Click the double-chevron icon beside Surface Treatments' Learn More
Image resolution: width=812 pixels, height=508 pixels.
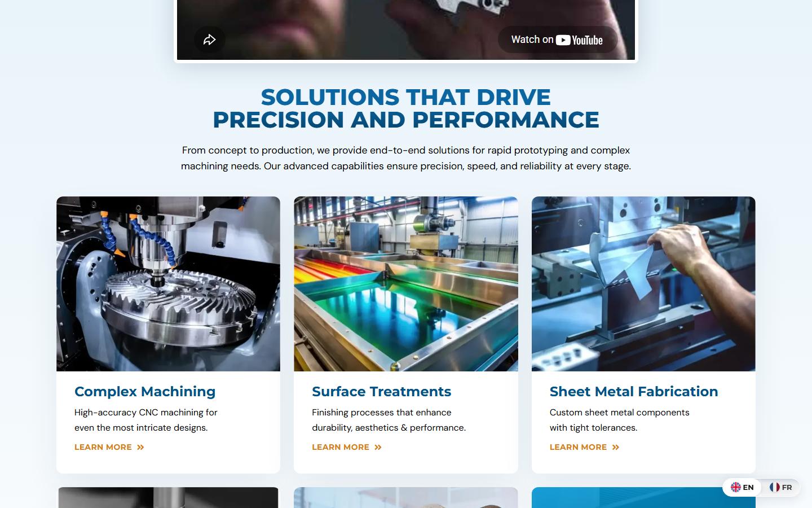378,447
